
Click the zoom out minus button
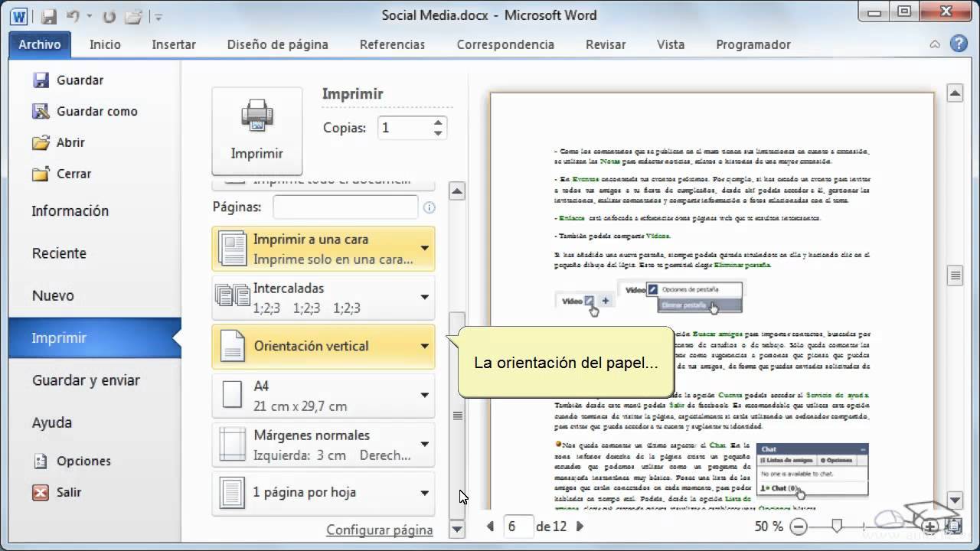[x=799, y=527]
